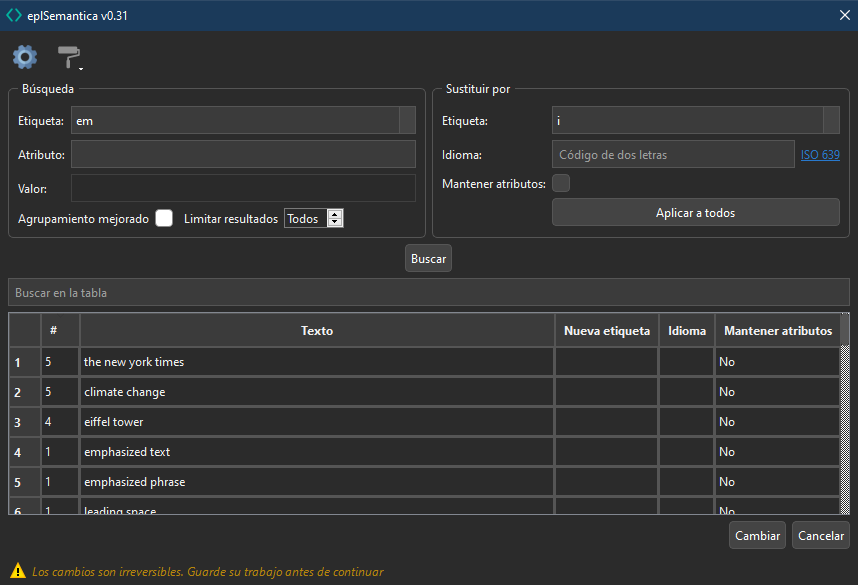Focus the Buscar en la tabla field

point(428,293)
